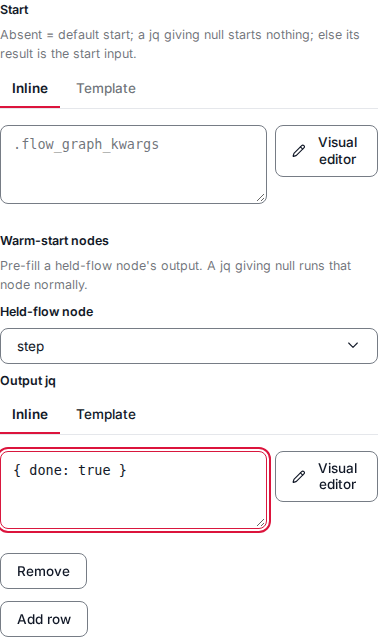Open the Visual editor for the Start expression
The width and height of the screenshot is (378, 638).
(x=326, y=151)
